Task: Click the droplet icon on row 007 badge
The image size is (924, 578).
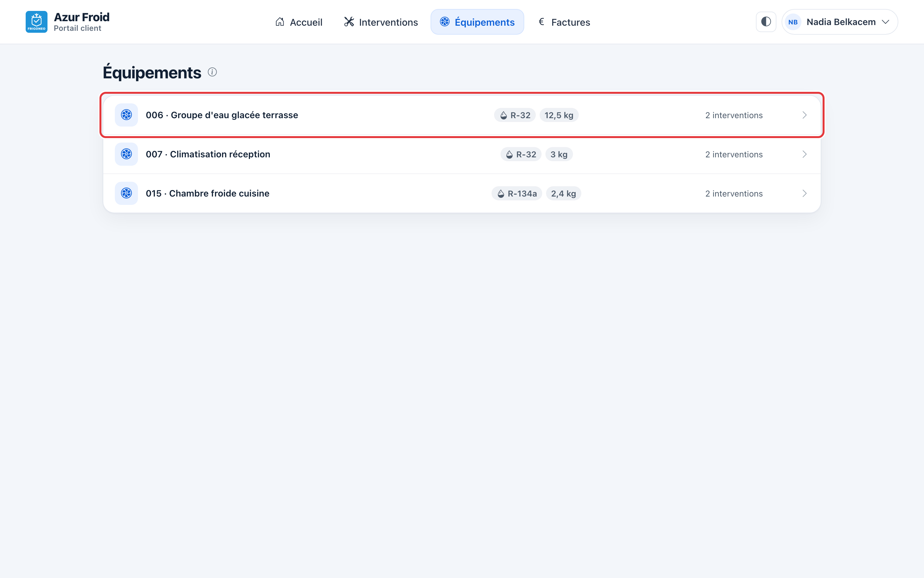Action: tap(509, 154)
